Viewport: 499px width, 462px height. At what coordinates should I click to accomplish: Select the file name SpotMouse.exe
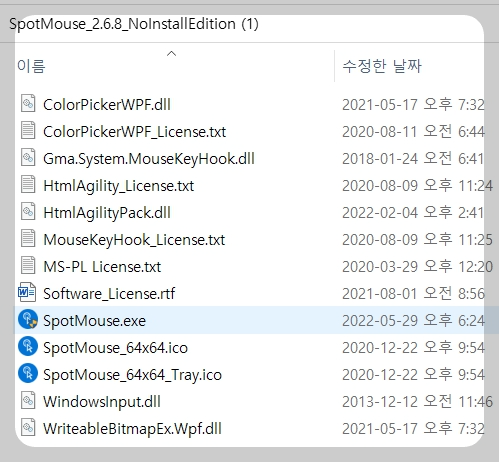(x=95, y=321)
